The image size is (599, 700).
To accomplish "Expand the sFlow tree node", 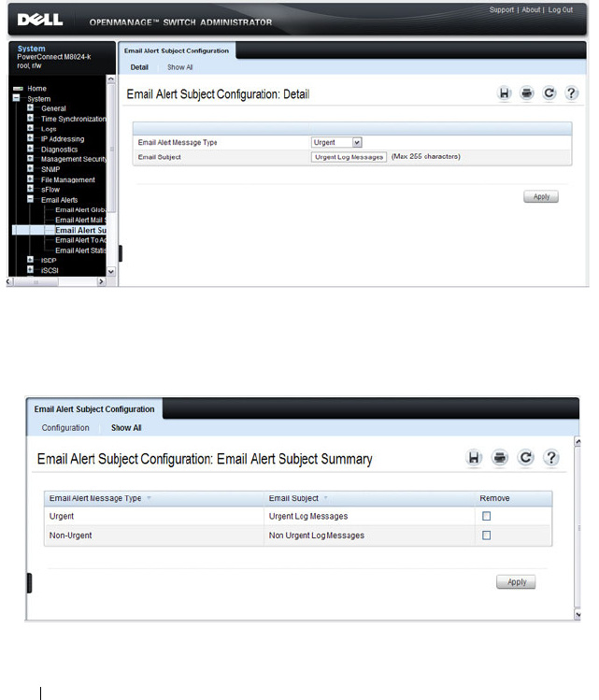I will (30, 189).
